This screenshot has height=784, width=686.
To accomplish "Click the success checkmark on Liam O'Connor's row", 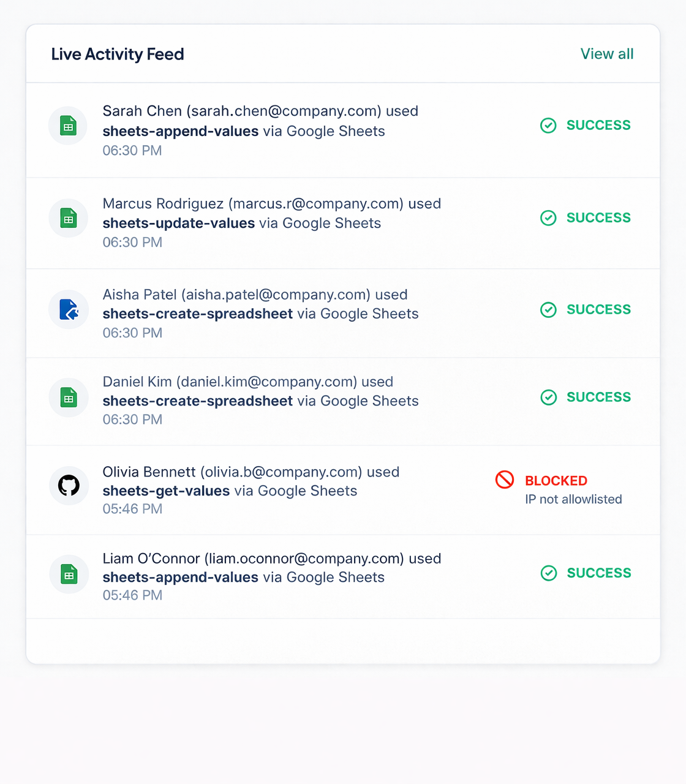I will click(x=549, y=573).
